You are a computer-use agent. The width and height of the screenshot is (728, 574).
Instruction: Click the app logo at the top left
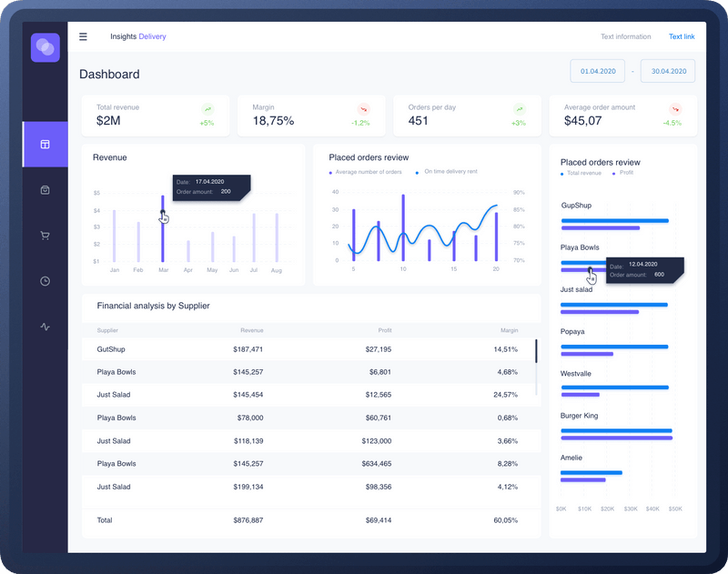pos(44,45)
